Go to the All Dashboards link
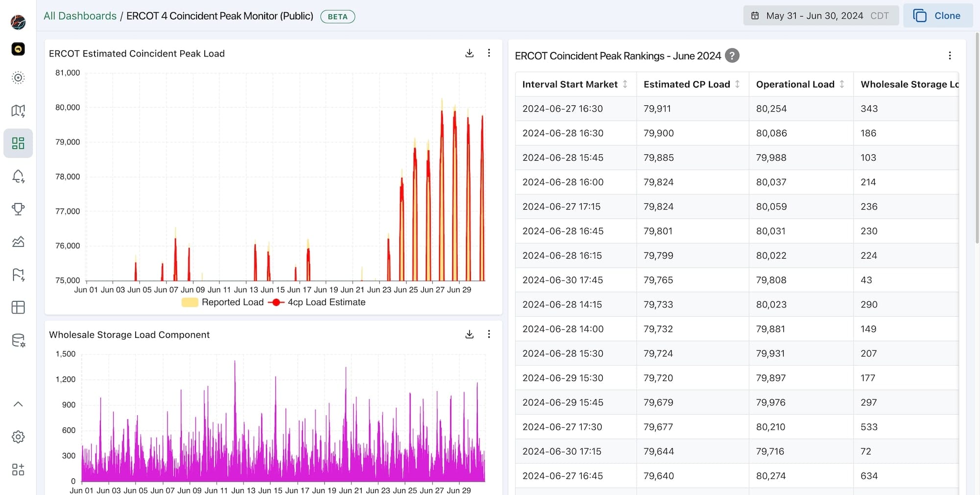 tap(80, 16)
